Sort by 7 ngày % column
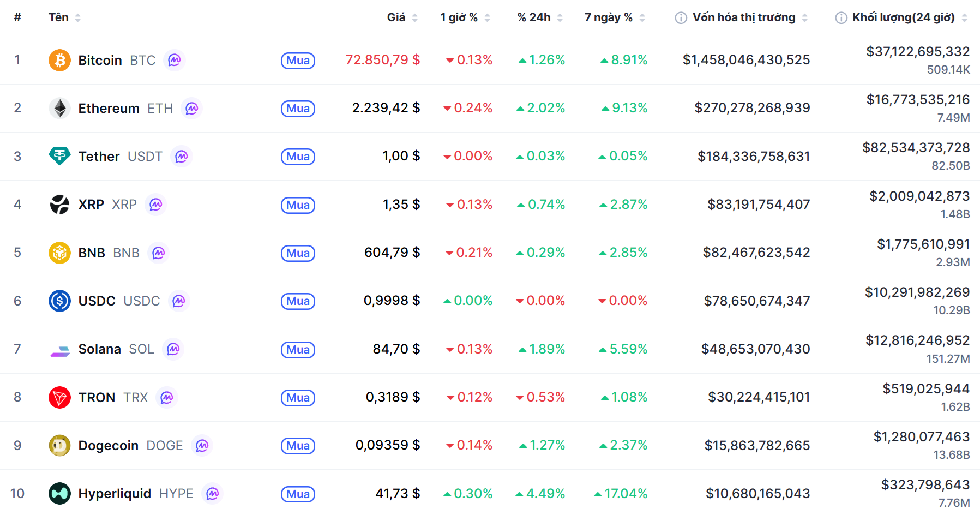This screenshot has height=521, width=980. point(609,17)
